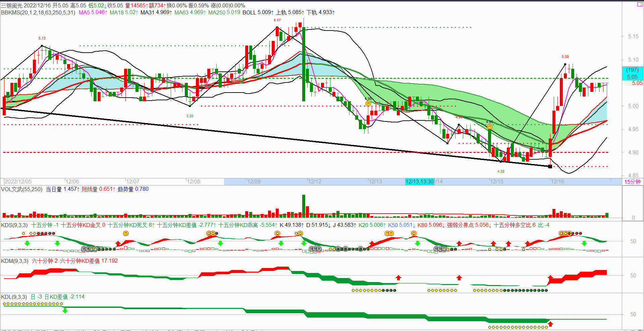Screen dimensions: 644x331
Task: Click the black square marker at the 5.09 peak
Action: click(565, 64)
